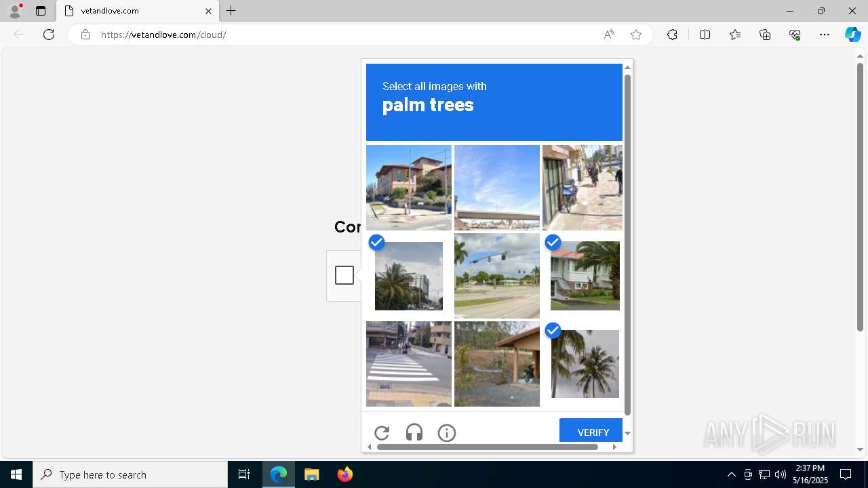Tick the unchecked captcha checkbox behind popup
868x488 pixels.
click(344, 275)
